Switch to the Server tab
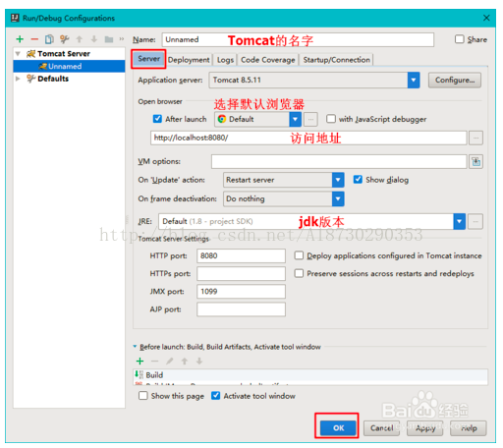The height and width of the screenshot is (448, 503). tap(148, 59)
